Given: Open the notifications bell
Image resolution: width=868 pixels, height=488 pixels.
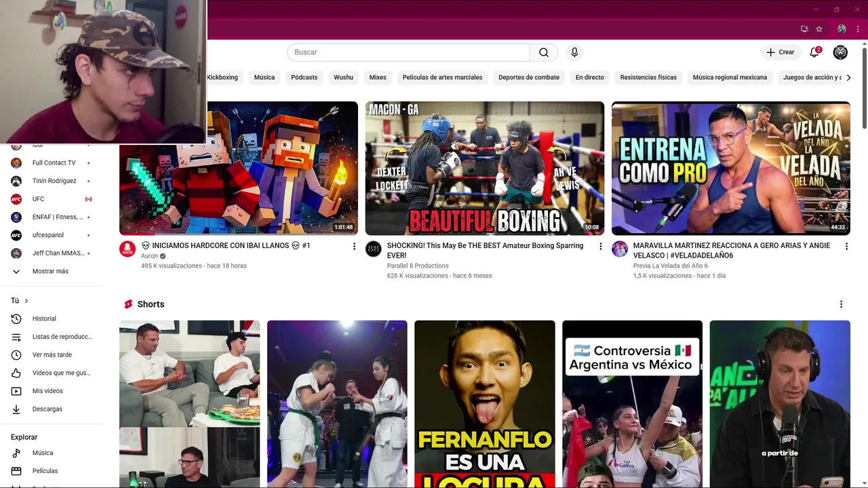Looking at the screenshot, I should [x=814, y=52].
